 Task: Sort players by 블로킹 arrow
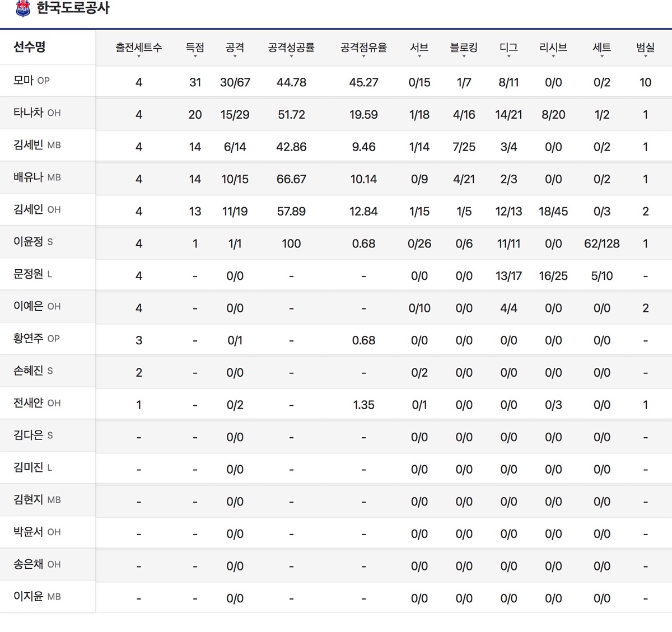[464, 55]
